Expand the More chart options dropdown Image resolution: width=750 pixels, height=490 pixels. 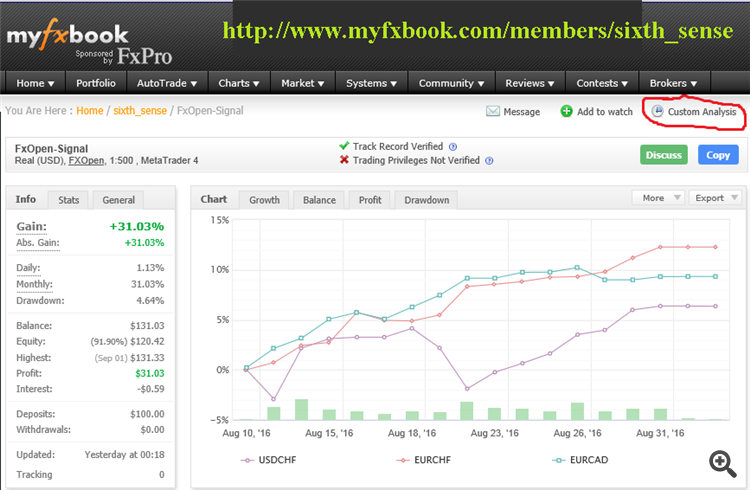pos(659,198)
